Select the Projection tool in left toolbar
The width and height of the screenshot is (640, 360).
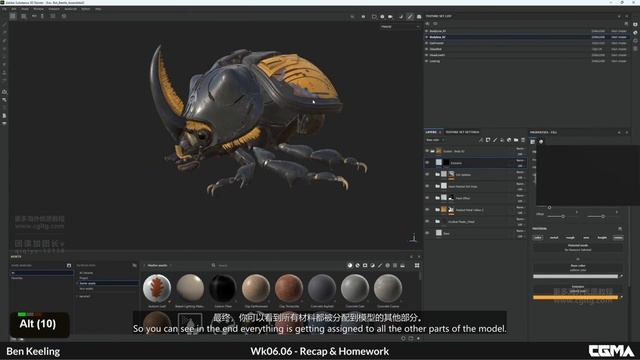(4, 41)
